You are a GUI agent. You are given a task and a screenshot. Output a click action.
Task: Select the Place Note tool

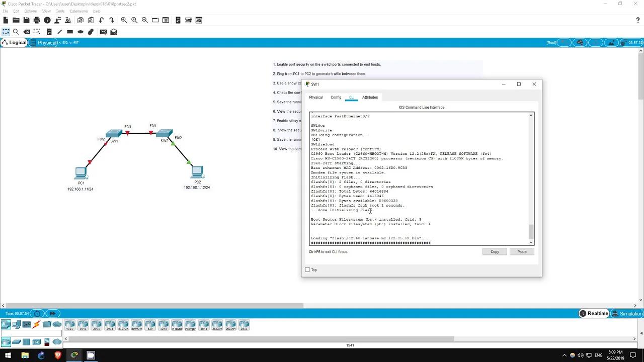[49, 32]
